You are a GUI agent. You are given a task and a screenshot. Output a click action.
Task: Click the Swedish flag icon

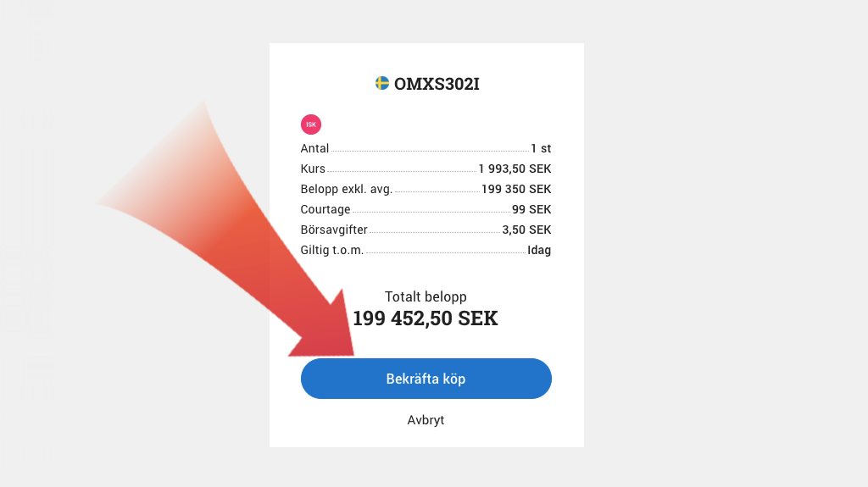pos(382,83)
